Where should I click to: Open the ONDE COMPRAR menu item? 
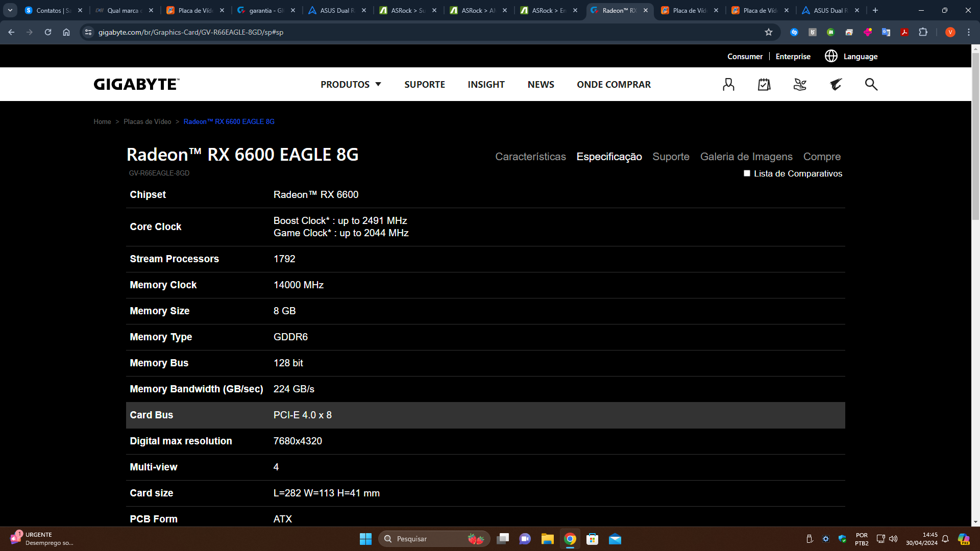[x=614, y=84]
